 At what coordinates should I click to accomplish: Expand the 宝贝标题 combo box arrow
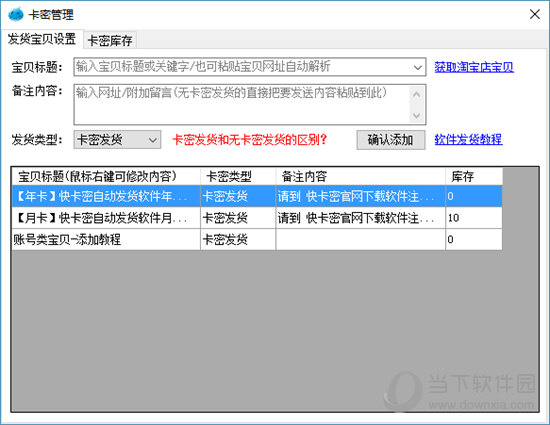click(x=417, y=67)
